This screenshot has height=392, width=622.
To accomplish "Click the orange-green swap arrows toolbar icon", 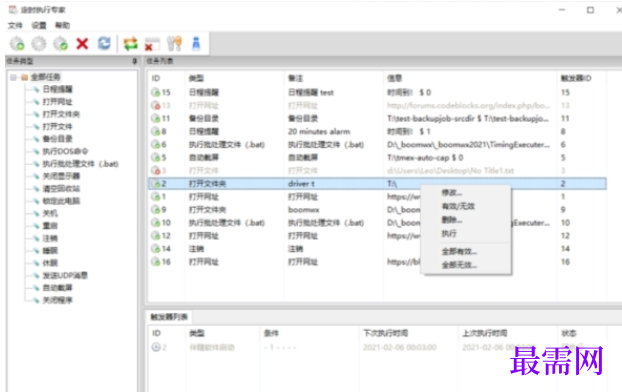I will (x=131, y=44).
